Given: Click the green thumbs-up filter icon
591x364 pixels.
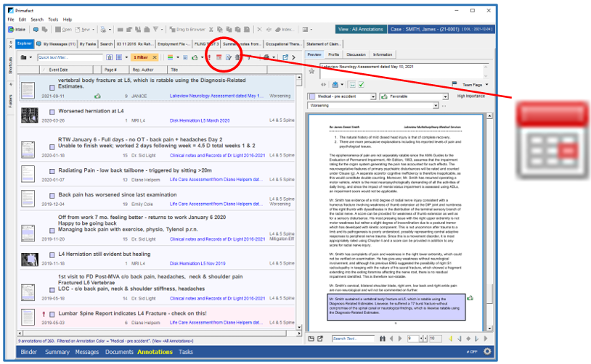Looking at the screenshot, I should 195,57.
